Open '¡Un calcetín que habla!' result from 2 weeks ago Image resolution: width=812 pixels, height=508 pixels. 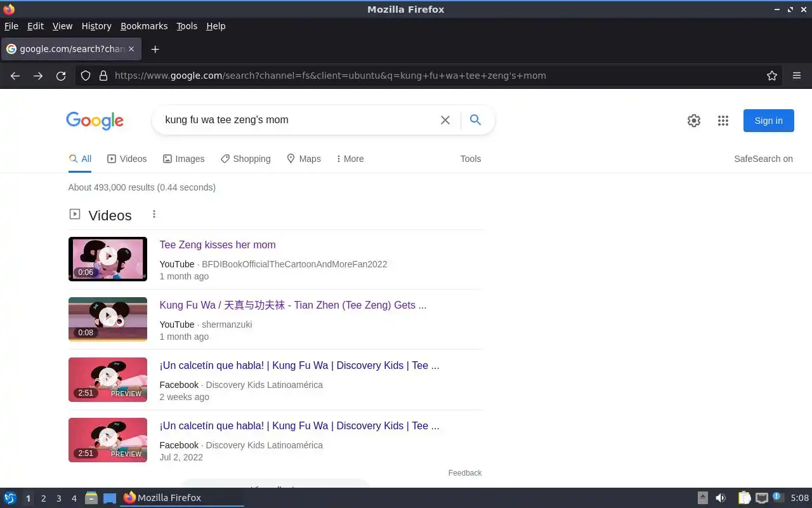coord(299,365)
